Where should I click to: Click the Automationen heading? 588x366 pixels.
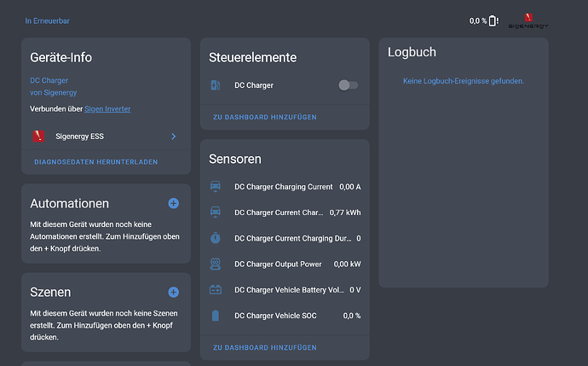pyautogui.click(x=69, y=203)
